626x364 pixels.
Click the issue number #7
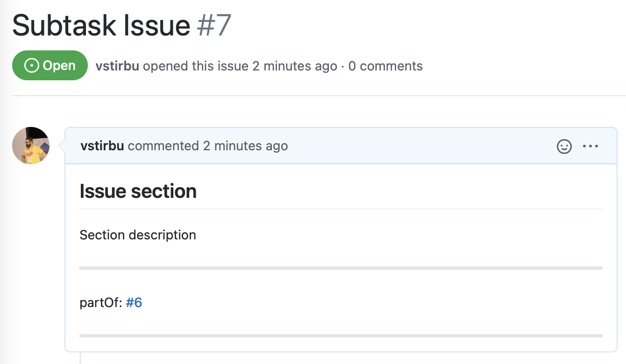pos(214,26)
